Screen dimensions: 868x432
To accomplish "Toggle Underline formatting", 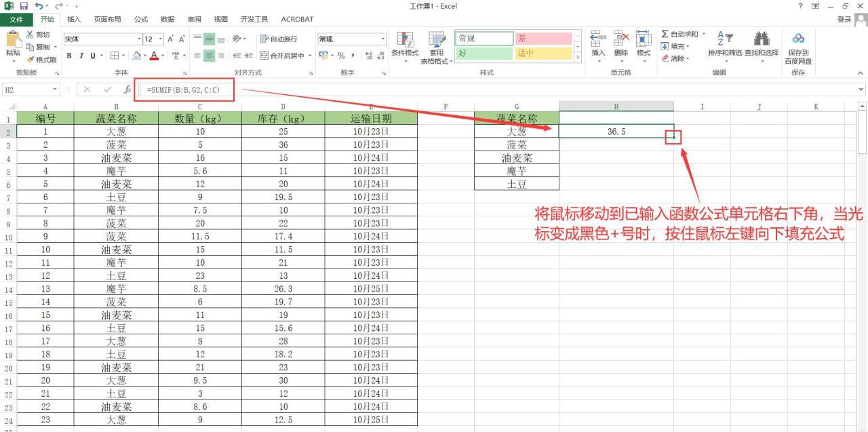I will (92, 56).
